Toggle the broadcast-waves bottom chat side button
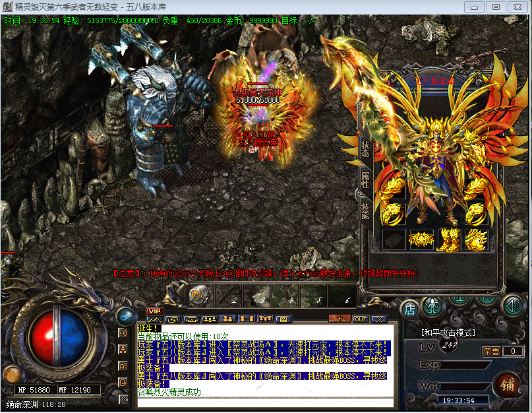Viewport: 532px width, 413px height. pos(123,399)
